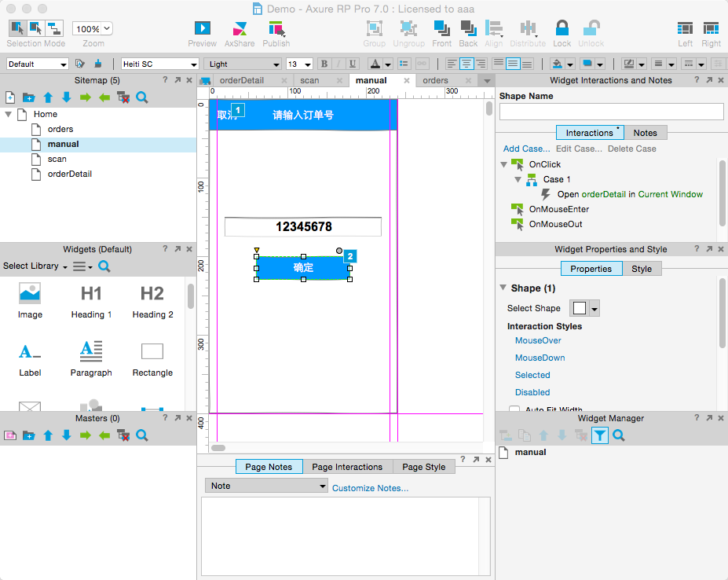Switch to the orders page tab

(x=436, y=80)
